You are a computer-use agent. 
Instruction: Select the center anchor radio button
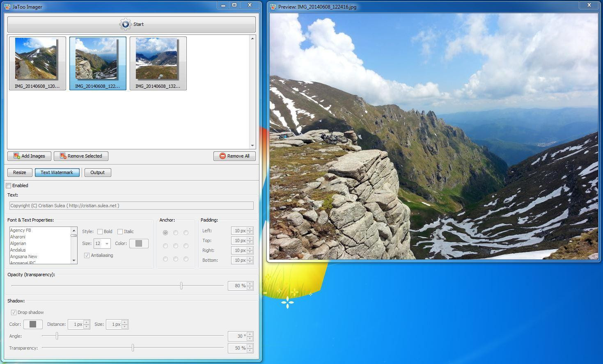coord(176,246)
